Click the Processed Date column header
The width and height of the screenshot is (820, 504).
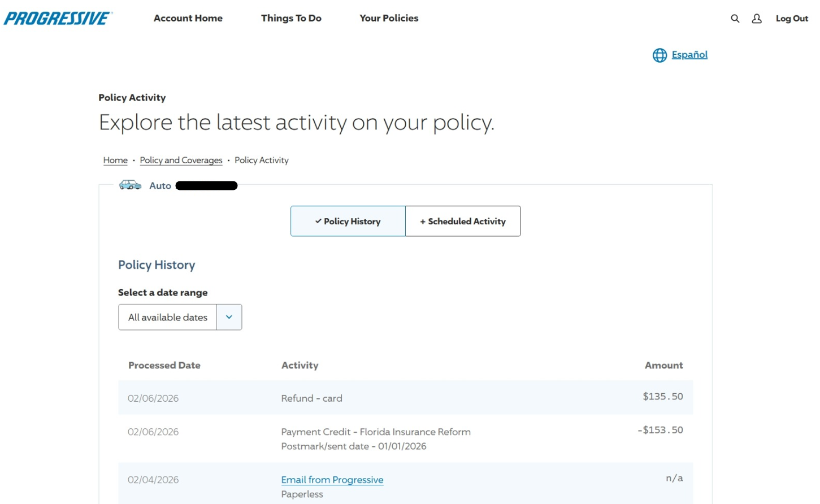click(164, 366)
